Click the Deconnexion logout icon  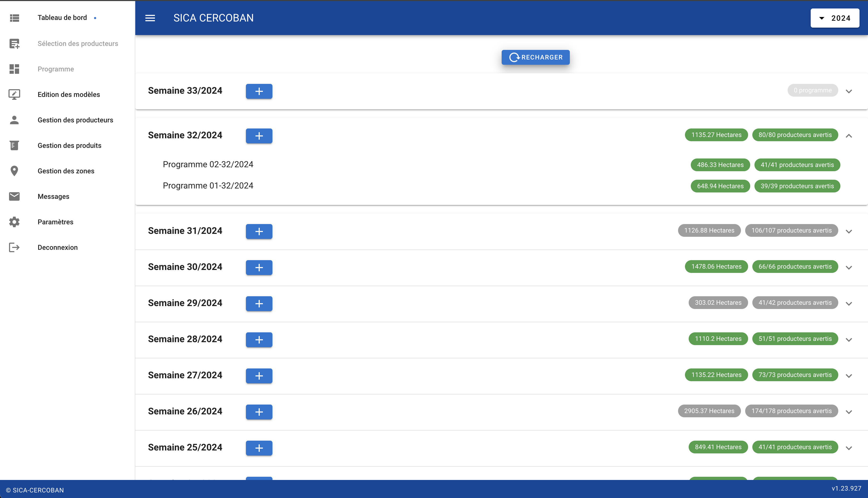(x=14, y=247)
